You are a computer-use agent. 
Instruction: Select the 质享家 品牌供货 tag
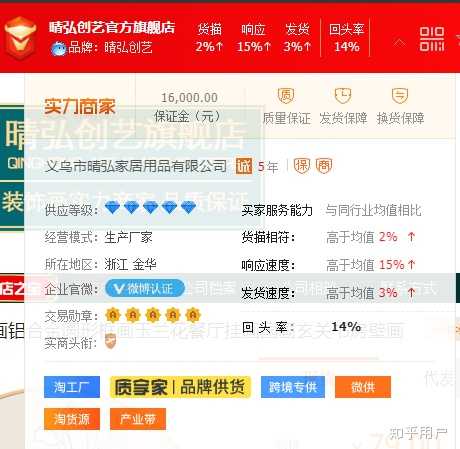point(180,387)
